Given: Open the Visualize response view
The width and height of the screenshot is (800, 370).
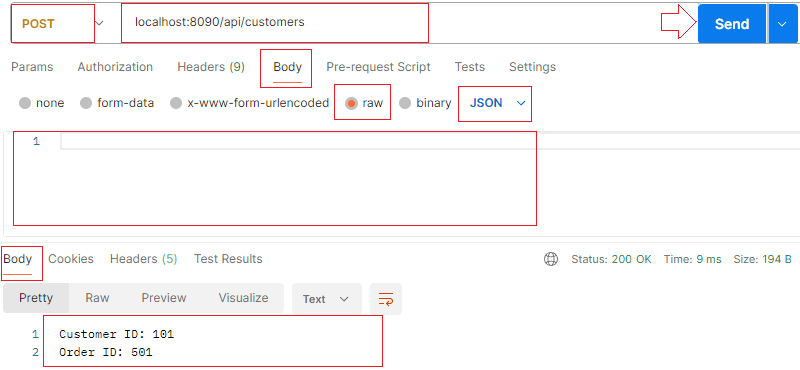Looking at the screenshot, I should click(x=243, y=298).
